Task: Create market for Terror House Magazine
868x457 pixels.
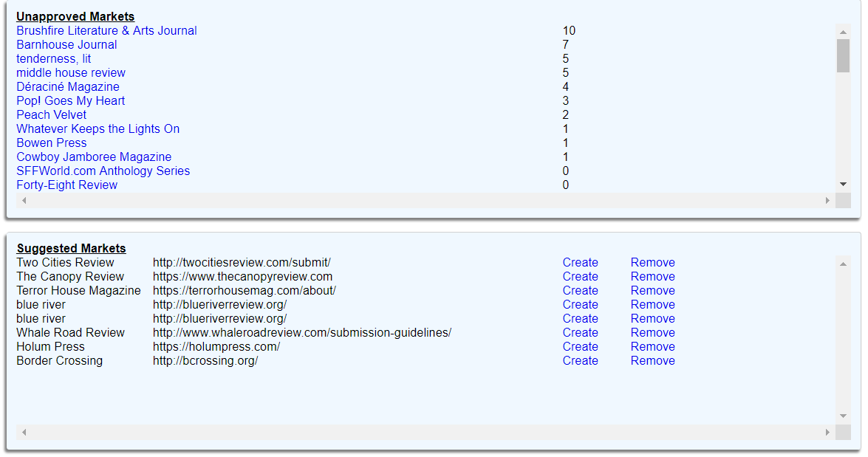Action: click(x=580, y=290)
